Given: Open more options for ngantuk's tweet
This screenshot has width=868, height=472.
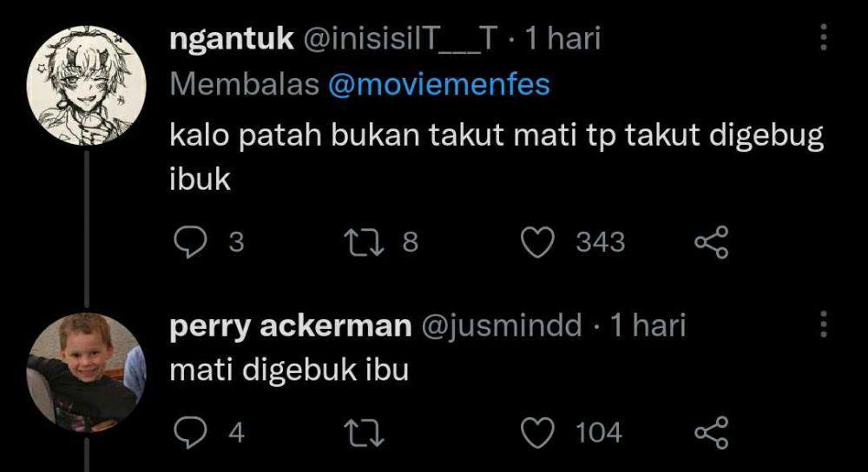Looking at the screenshot, I should coord(824,37).
